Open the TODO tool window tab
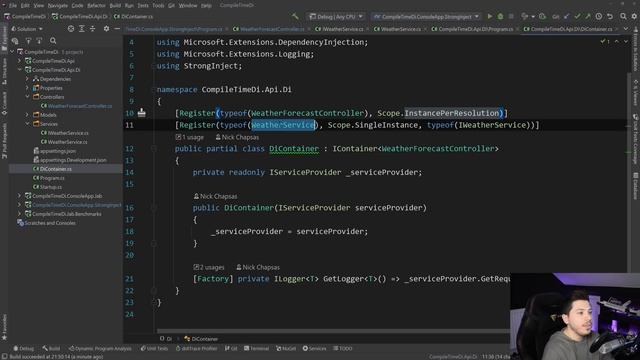 click(342, 348)
